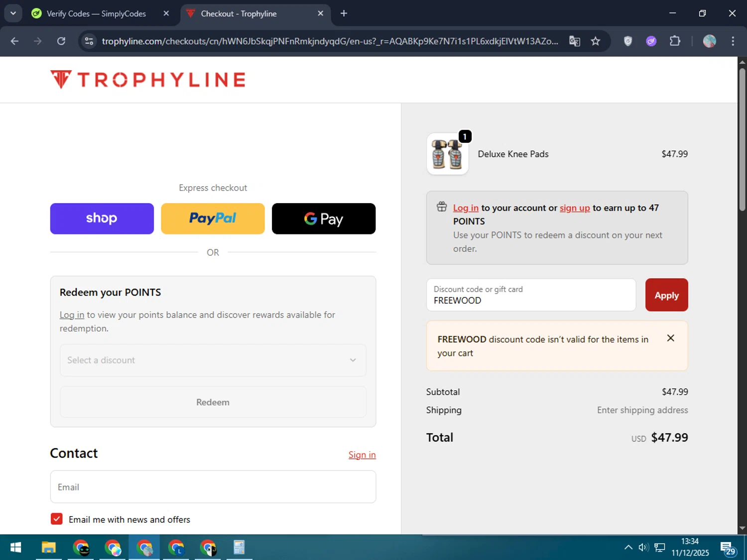Click the Trophyline logo
Screen dimensions: 747x560
148,80
